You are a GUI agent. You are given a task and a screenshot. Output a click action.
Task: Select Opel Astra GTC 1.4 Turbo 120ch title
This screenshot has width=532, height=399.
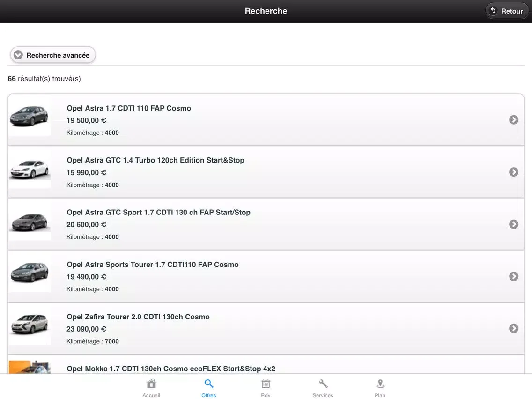[x=155, y=160]
